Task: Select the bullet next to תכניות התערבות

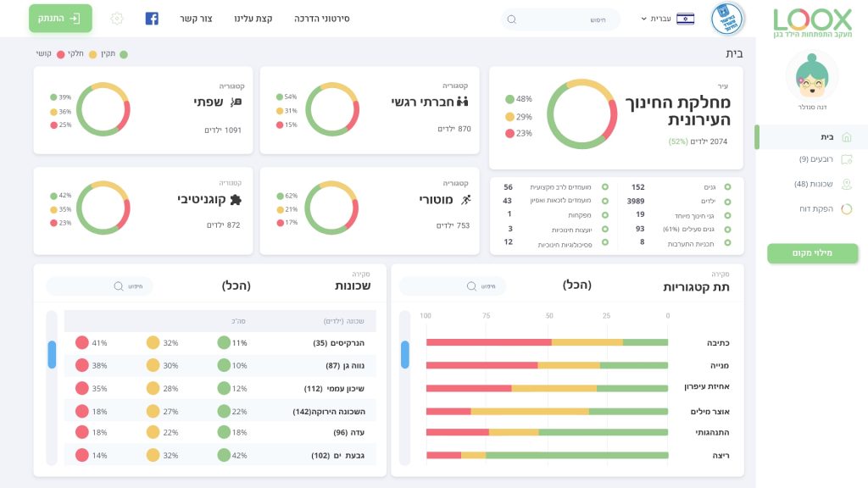Action: (x=727, y=243)
